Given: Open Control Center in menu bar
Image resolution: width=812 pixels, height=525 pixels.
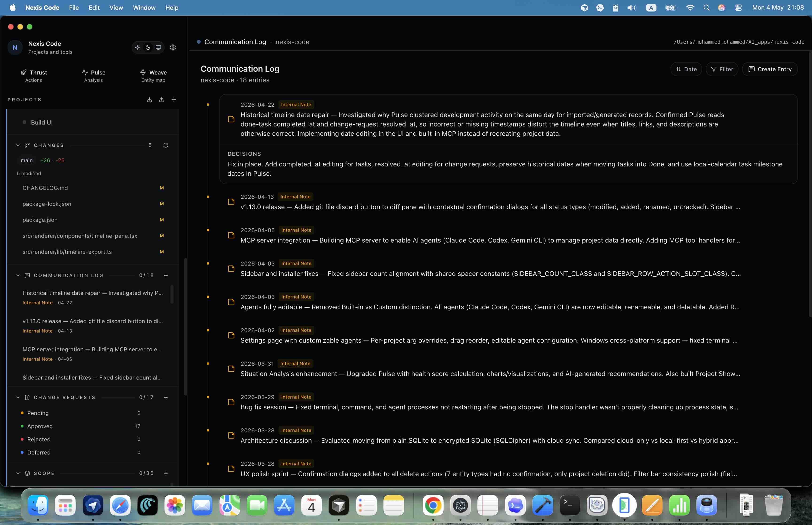Looking at the screenshot, I should pos(738,8).
